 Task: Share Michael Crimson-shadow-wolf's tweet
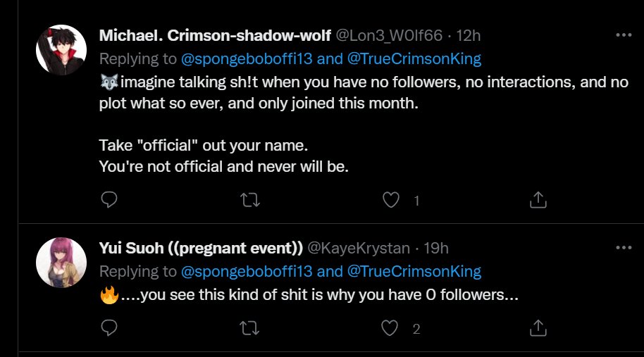(x=538, y=200)
